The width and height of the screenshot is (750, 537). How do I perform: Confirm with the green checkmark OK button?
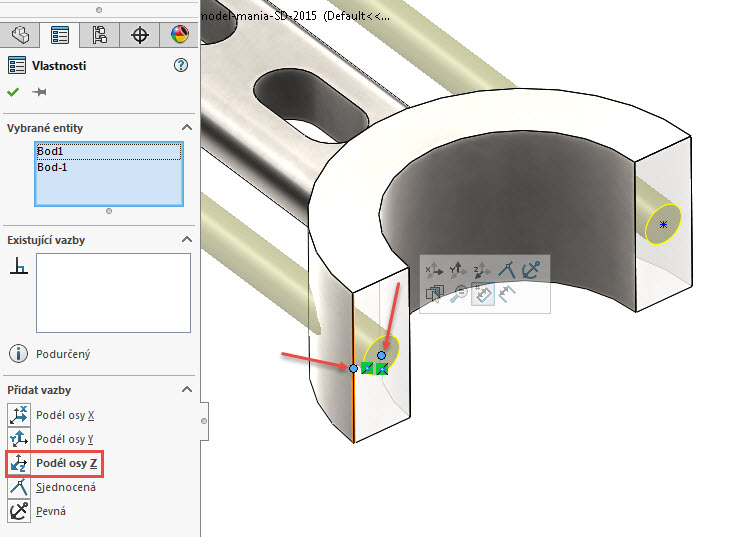pyautogui.click(x=13, y=92)
